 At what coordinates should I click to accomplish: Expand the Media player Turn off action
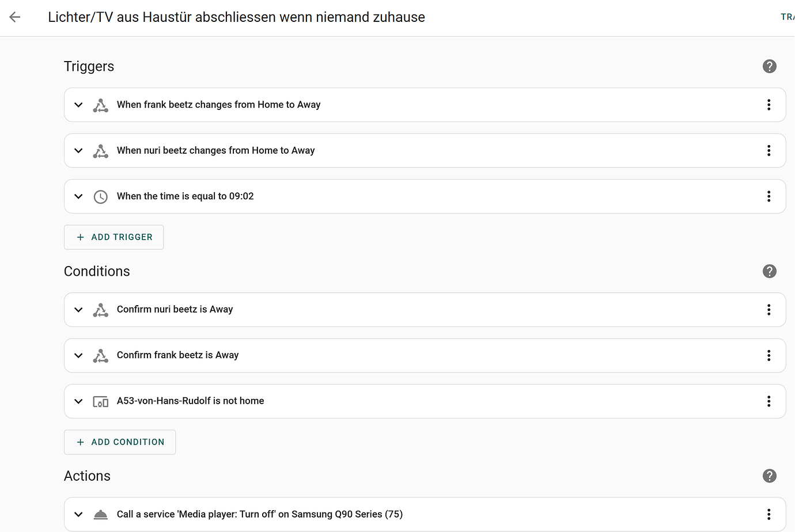coord(78,514)
